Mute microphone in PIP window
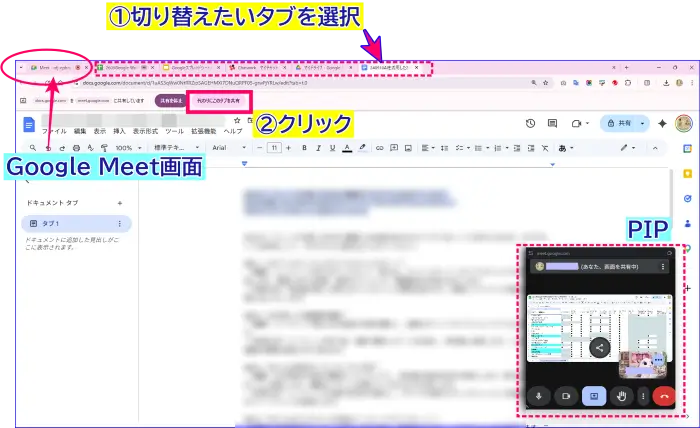The width and height of the screenshot is (700, 428). 538,396
